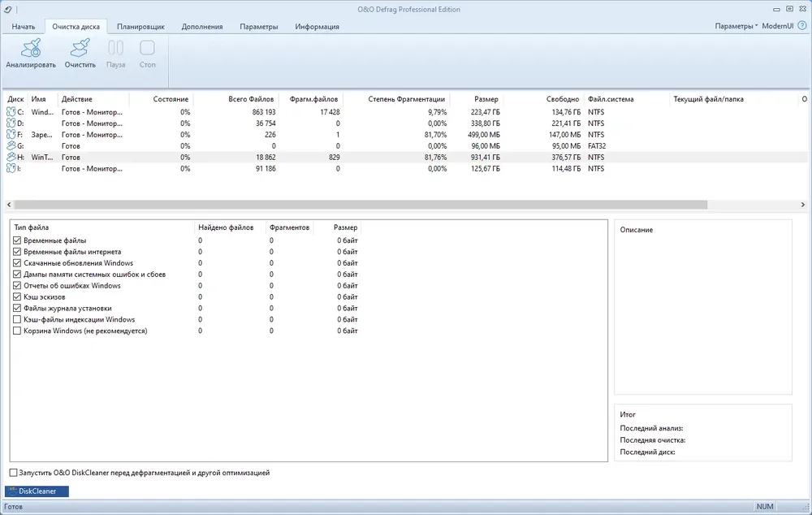Click the total files value 91 186

coord(266,168)
